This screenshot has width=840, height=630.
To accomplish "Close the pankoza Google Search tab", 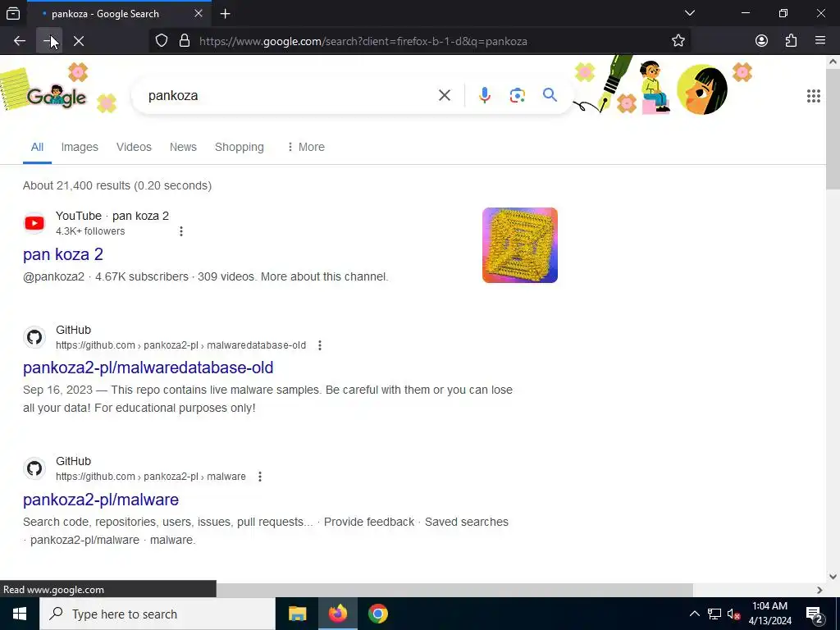I will 199,13.
